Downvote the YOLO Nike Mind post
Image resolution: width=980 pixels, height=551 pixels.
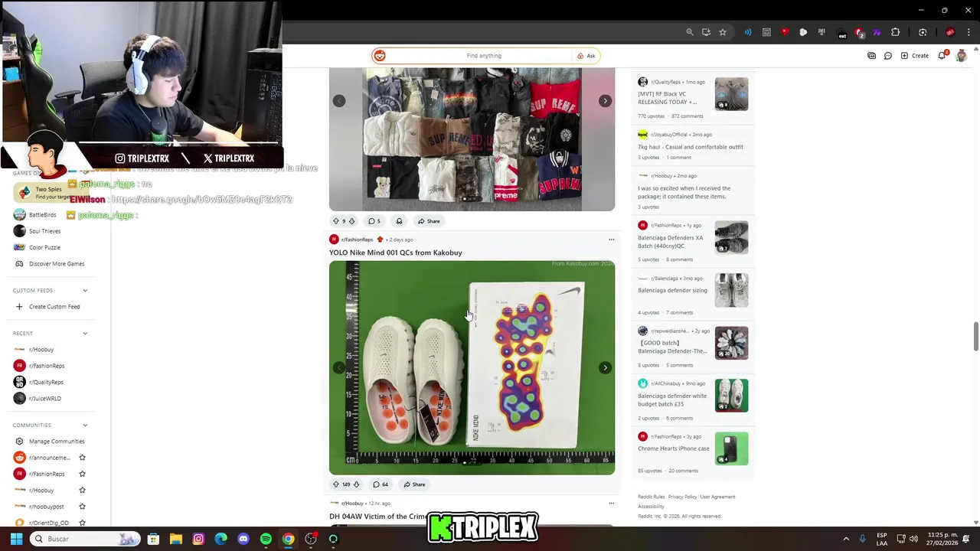tap(356, 484)
